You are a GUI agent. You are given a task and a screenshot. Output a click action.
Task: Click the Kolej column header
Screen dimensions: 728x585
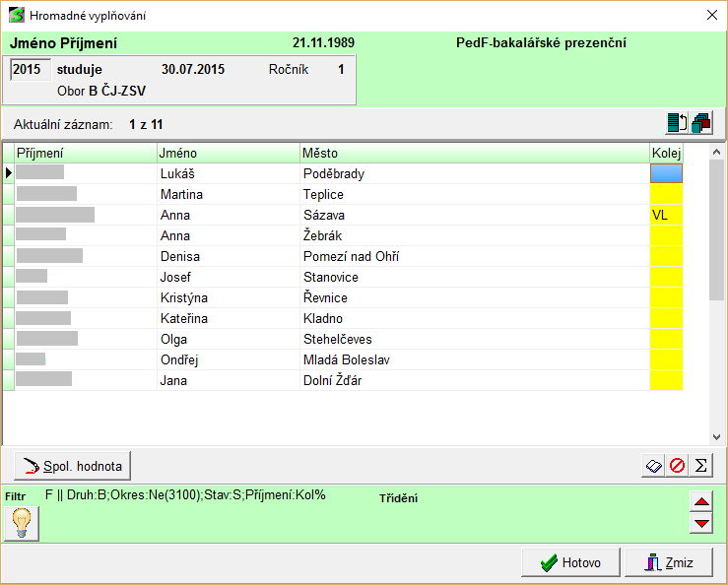click(x=666, y=153)
